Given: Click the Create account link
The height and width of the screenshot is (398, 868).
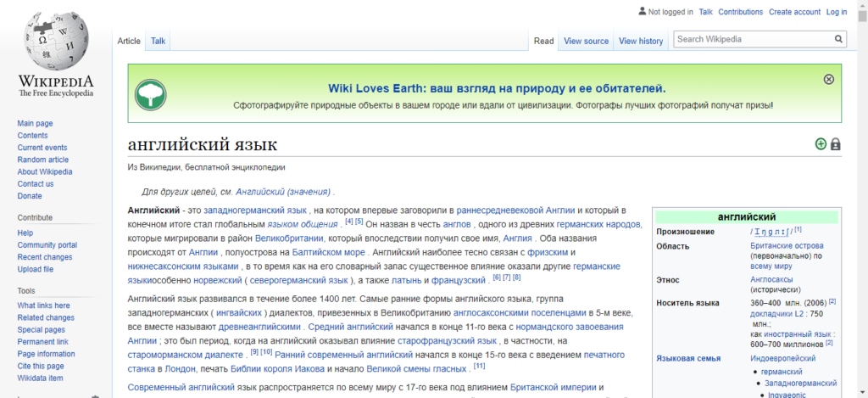Looking at the screenshot, I should [794, 12].
